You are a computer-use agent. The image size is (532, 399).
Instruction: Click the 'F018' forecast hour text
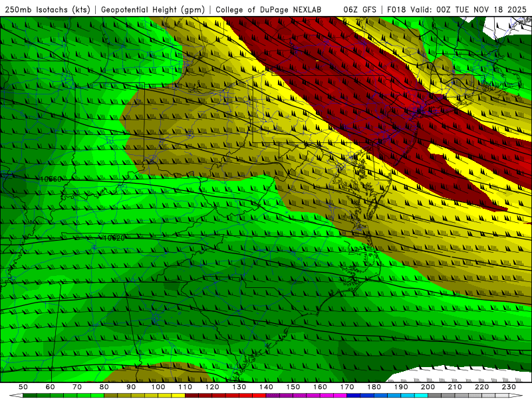coord(396,9)
